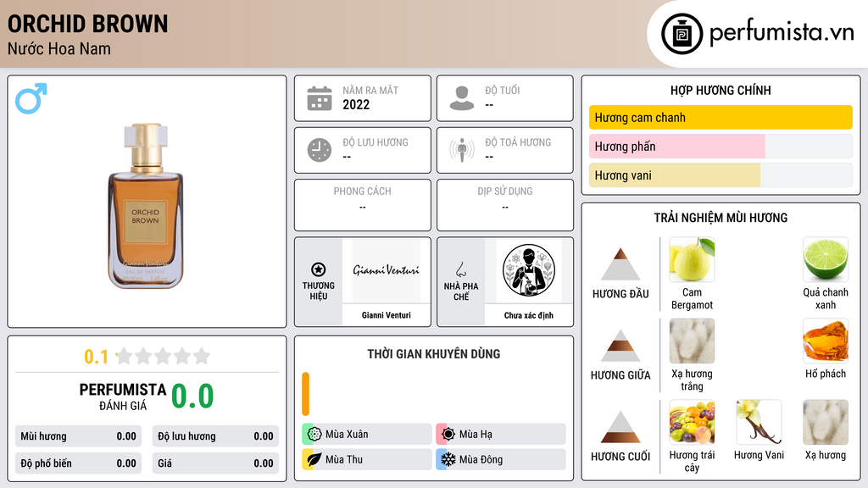Screen dimensions: 868x488
Task: Click the Giá 0.00 score row
Action: pos(215,463)
